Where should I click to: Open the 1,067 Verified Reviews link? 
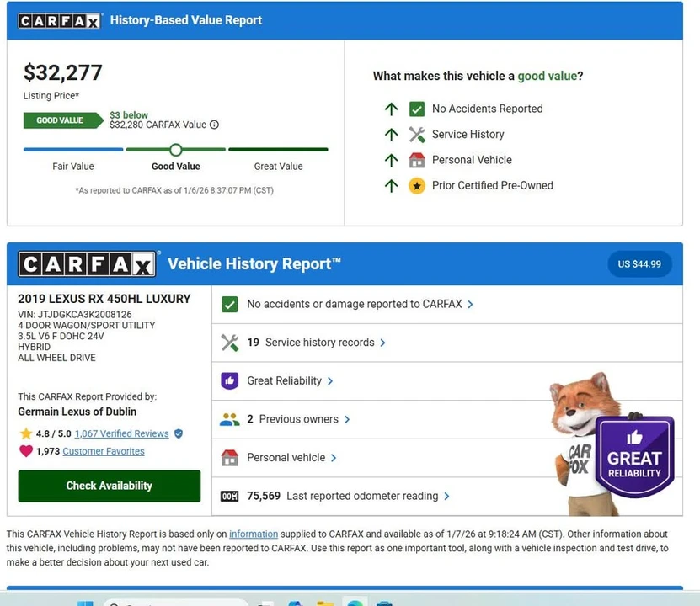(122, 433)
